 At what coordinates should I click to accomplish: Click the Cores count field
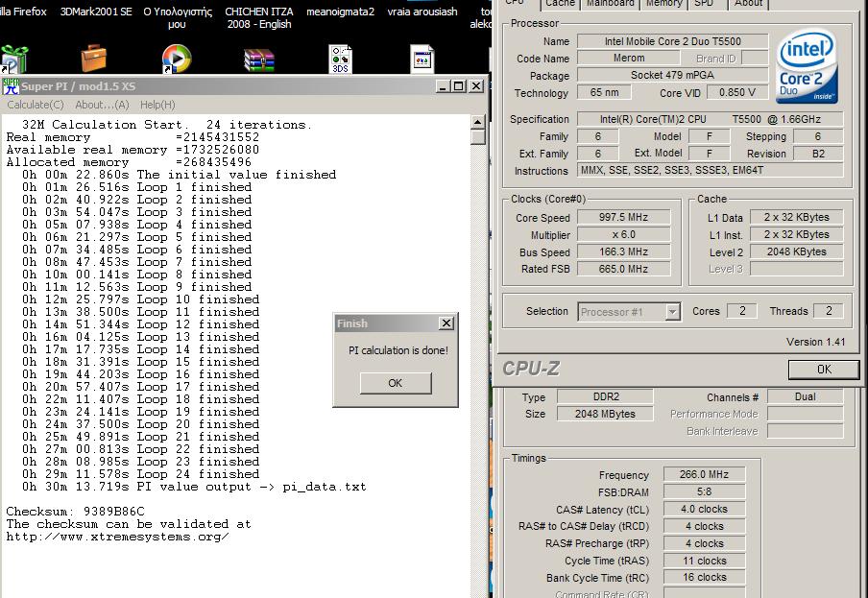click(742, 311)
